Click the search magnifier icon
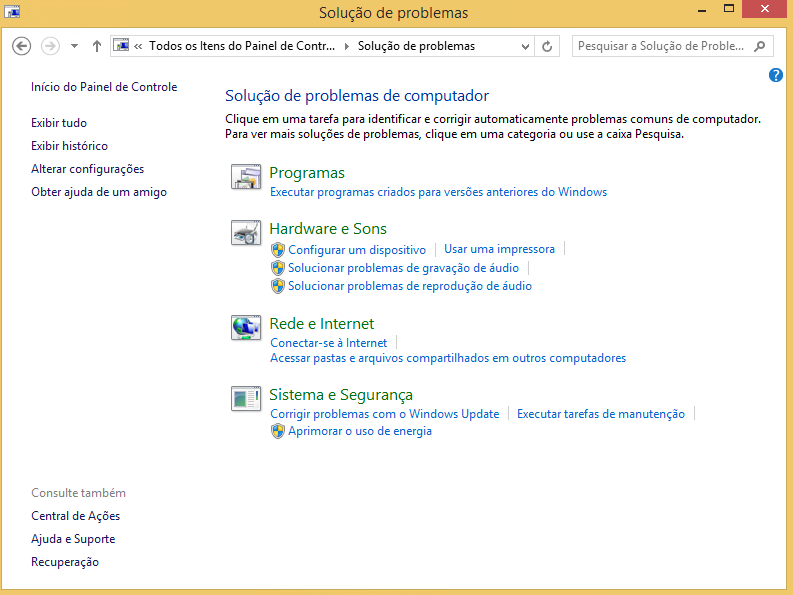The width and height of the screenshot is (793, 595). [x=759, y=47]
